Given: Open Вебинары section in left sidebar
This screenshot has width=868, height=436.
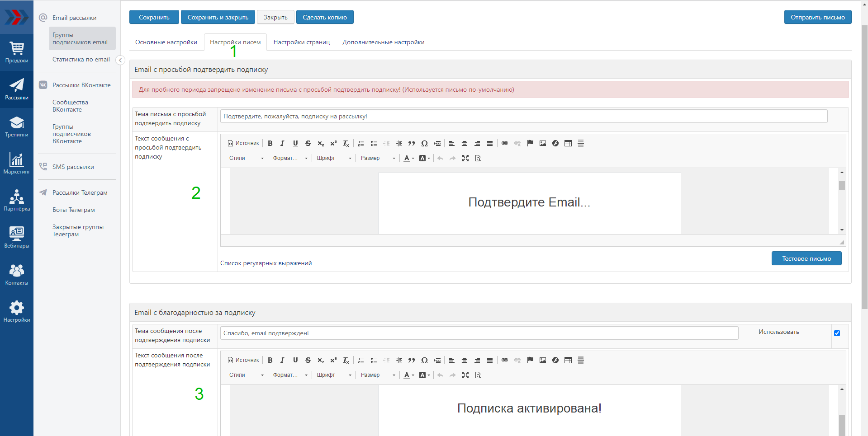Looking at the screenshot, I should [x=17, y=237].
